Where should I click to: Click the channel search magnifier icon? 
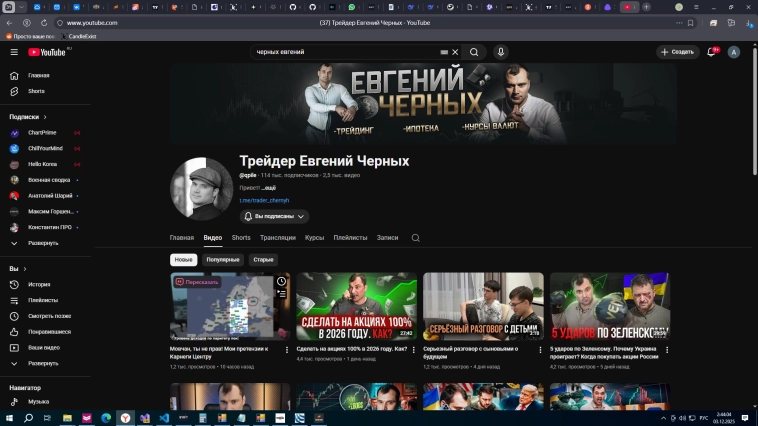[x=415, y=238]
